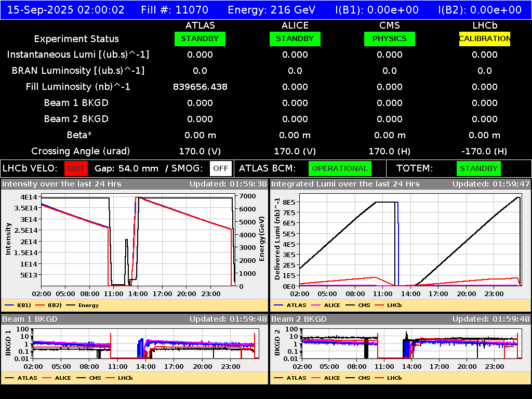This screenshot has height=399, width=532.
Task: Click ALICE legend entry in Beam 2 BKGD chart
Action: [326, 378]
